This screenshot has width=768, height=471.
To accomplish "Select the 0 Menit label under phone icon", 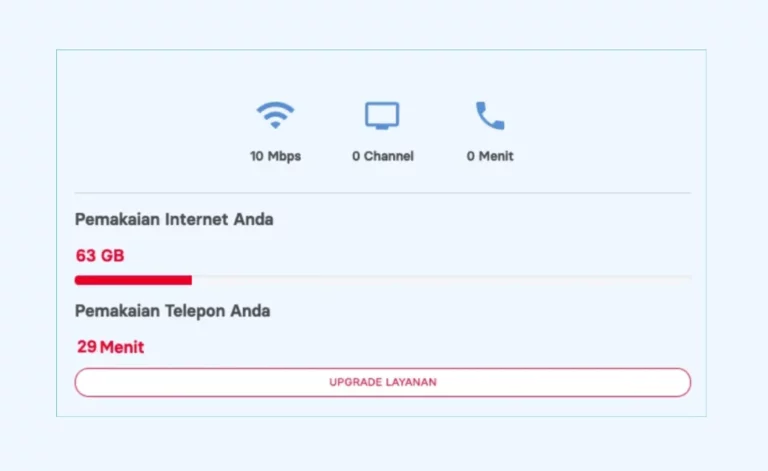I will (490, 156).
